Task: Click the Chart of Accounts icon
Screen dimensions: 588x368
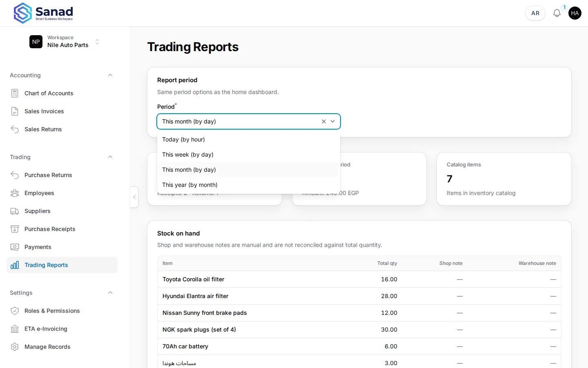Action: [x=15, y=93]
